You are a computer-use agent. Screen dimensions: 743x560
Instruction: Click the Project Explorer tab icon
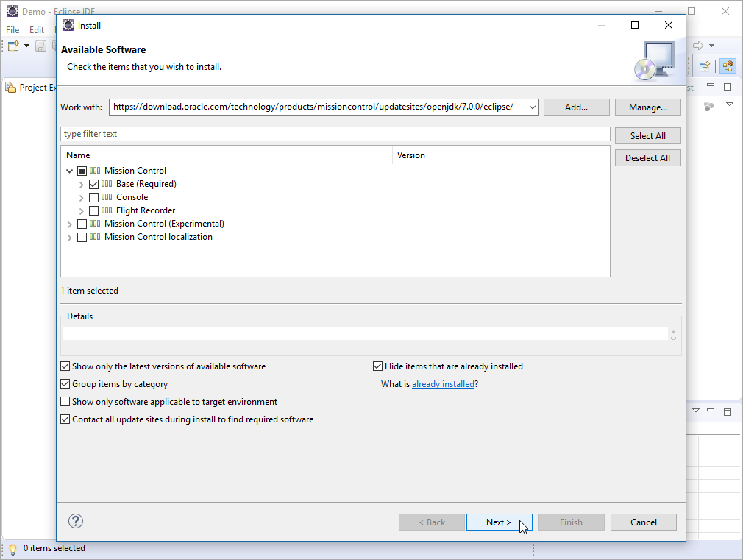(x=11, y=88)
